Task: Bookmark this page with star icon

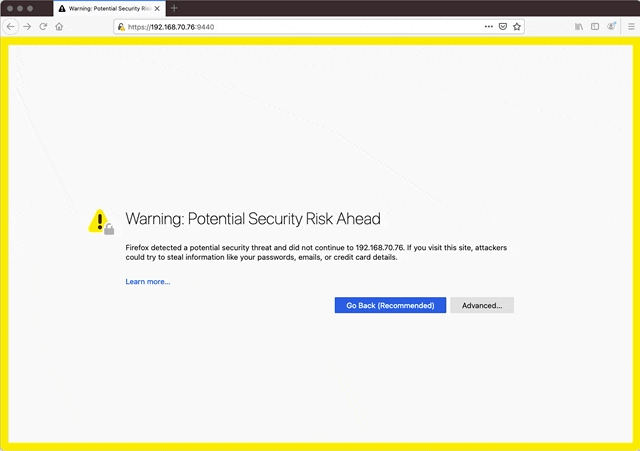Action: coord(517,27)
